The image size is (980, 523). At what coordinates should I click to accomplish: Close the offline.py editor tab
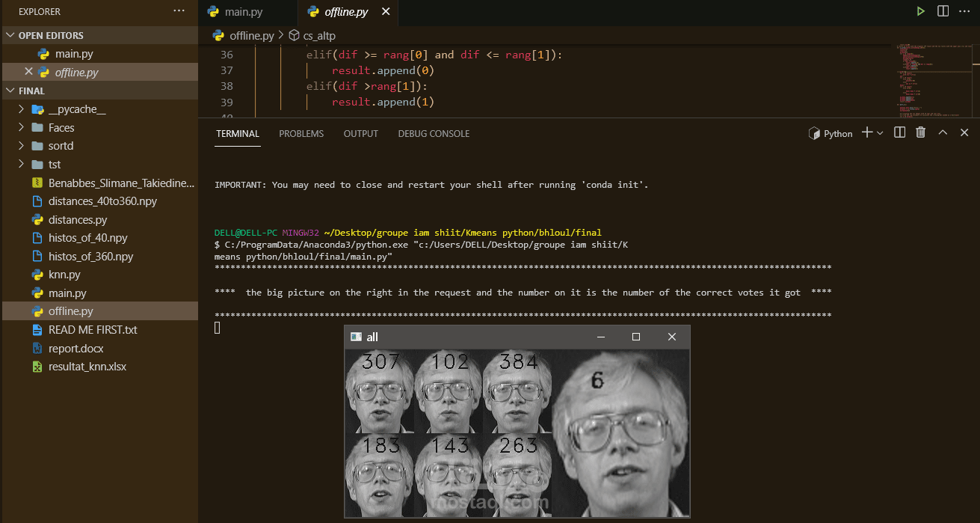point(386,12)
